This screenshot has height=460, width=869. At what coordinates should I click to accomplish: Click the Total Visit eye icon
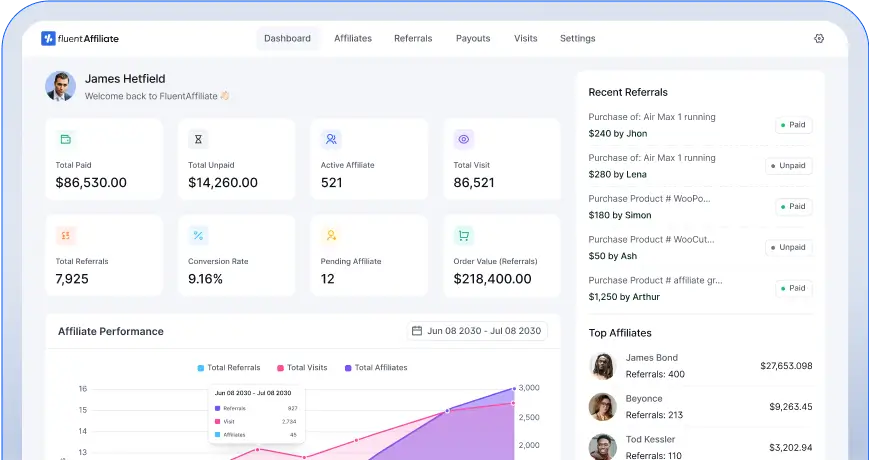[x=464, y=139]
